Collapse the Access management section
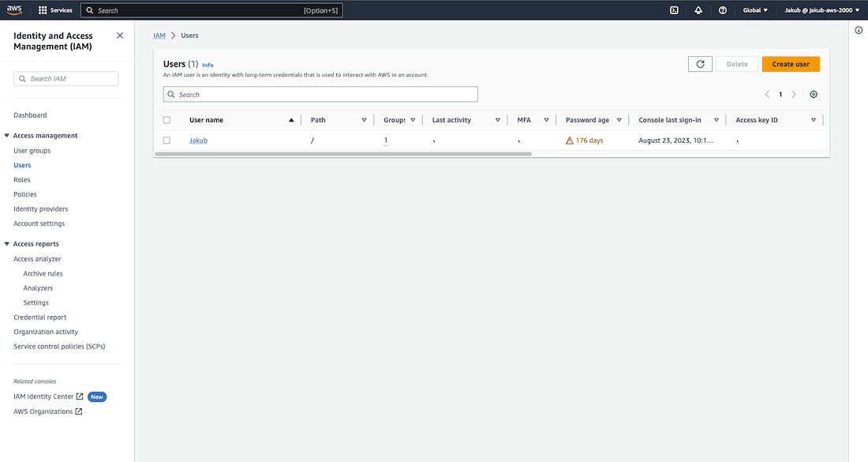This screenshot has width=868, height=462. pos(7,136)
